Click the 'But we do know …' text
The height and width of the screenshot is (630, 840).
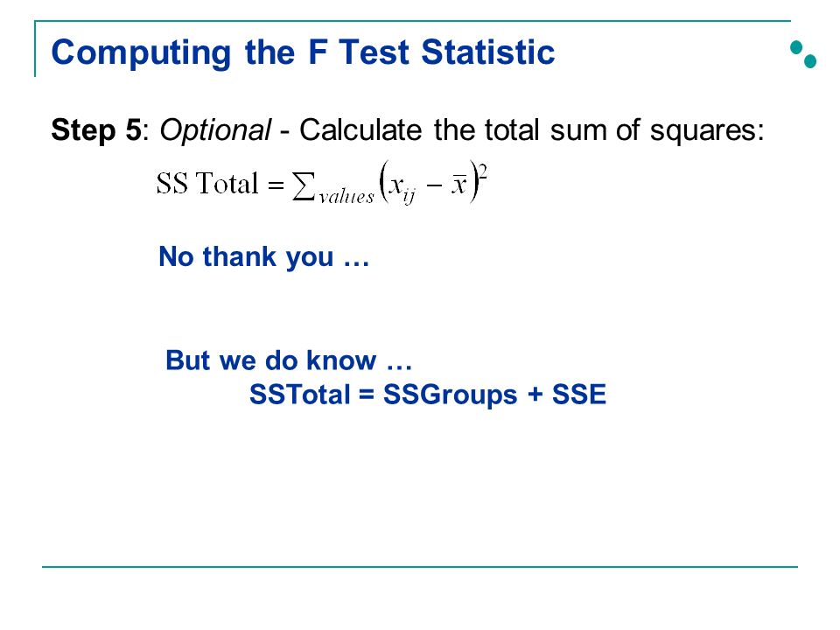click(289, 360)
